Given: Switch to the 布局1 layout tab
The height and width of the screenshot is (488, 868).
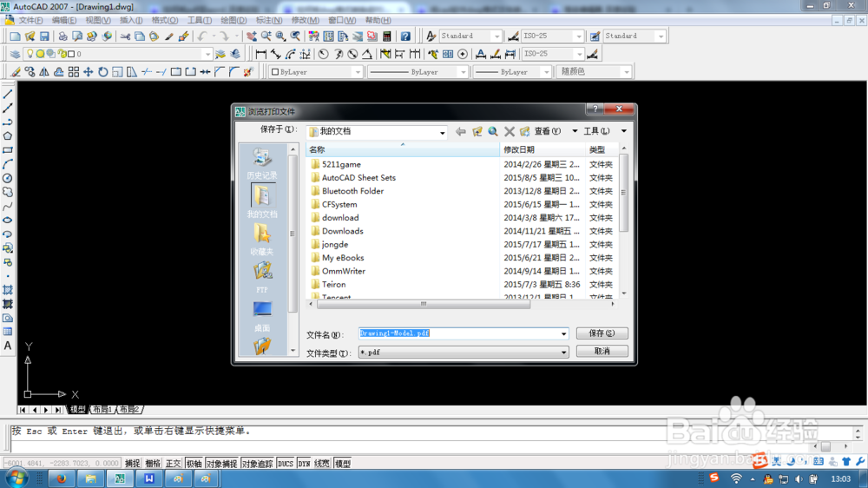Looking at the screenshot, I should pos(102,410).
